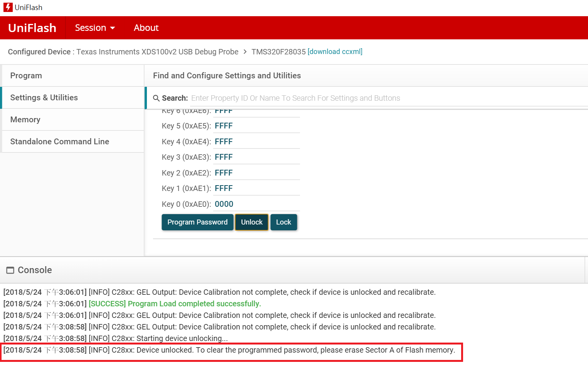The height and width of the screenshot is (380, 588).
Task: Select the Memory tab
Action: coord(73,120)
